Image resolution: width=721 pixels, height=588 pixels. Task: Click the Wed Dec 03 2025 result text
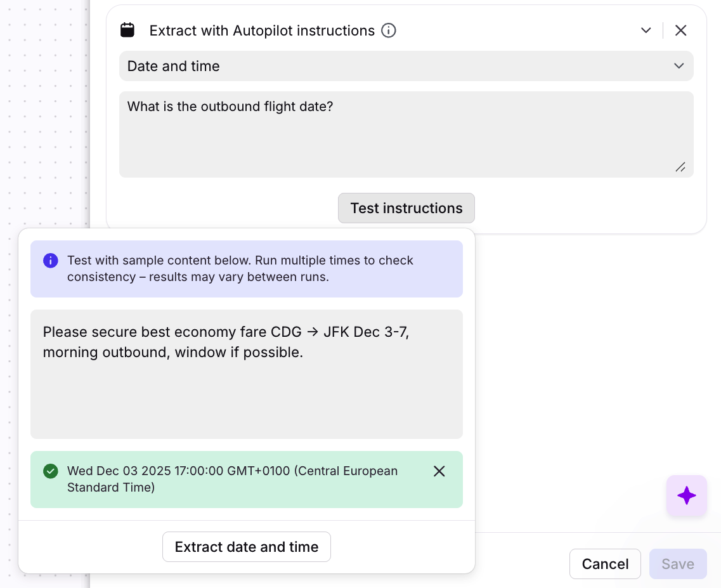(232, 479)
